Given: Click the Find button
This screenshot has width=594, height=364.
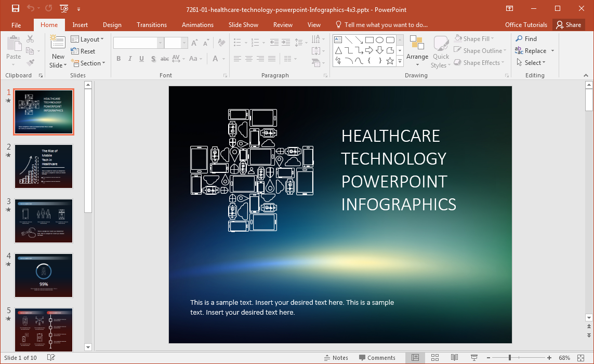Looking at the screenshot, I should pos(526,38).
